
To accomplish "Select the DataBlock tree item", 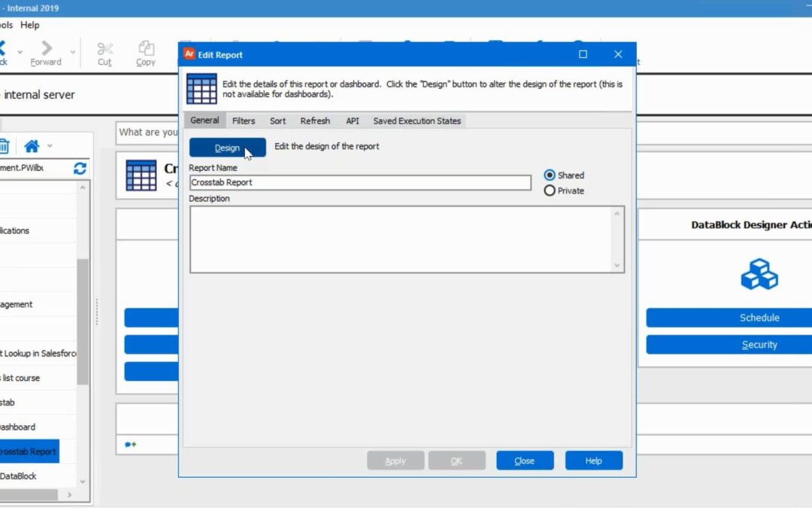I will tap(19, 476).
